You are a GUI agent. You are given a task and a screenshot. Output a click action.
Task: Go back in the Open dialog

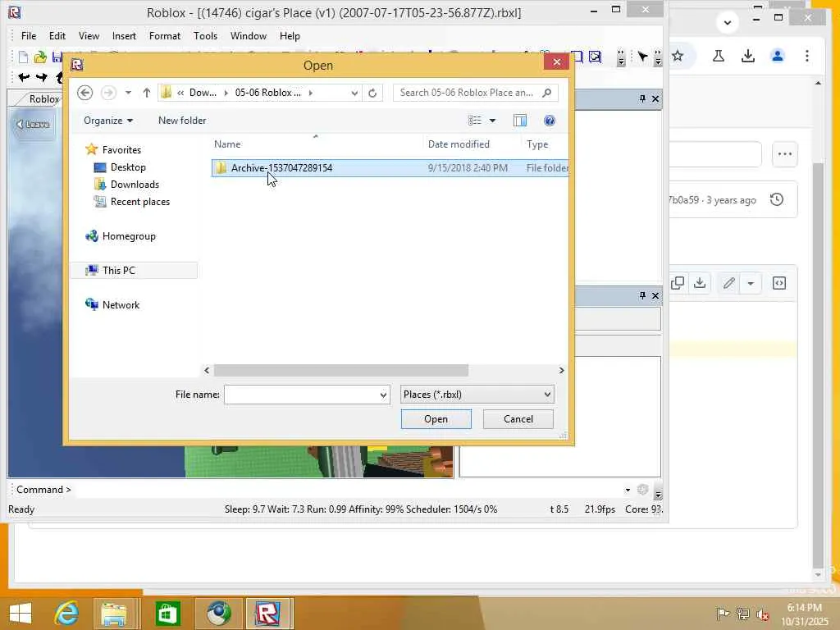pyautogui.click(x=84, y=93)
